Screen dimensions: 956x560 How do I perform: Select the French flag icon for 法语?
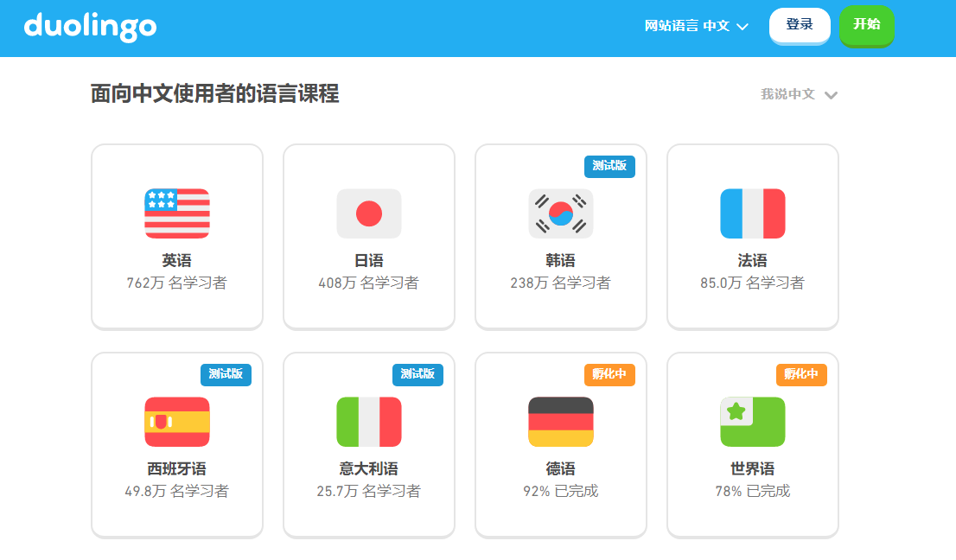tap(752, 213)
